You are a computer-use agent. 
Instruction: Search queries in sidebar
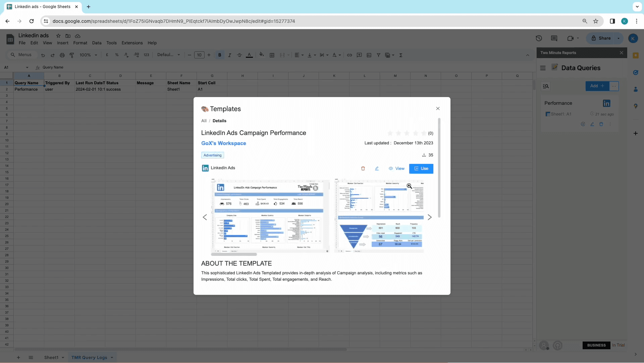click(546, 86)
